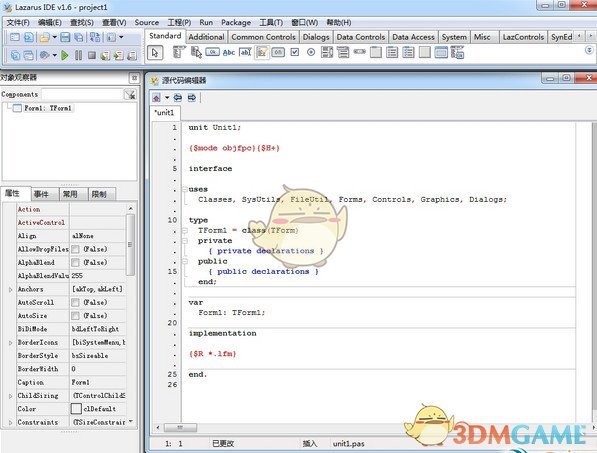Pick the TMemo component icon

click(x=262, y=53)
